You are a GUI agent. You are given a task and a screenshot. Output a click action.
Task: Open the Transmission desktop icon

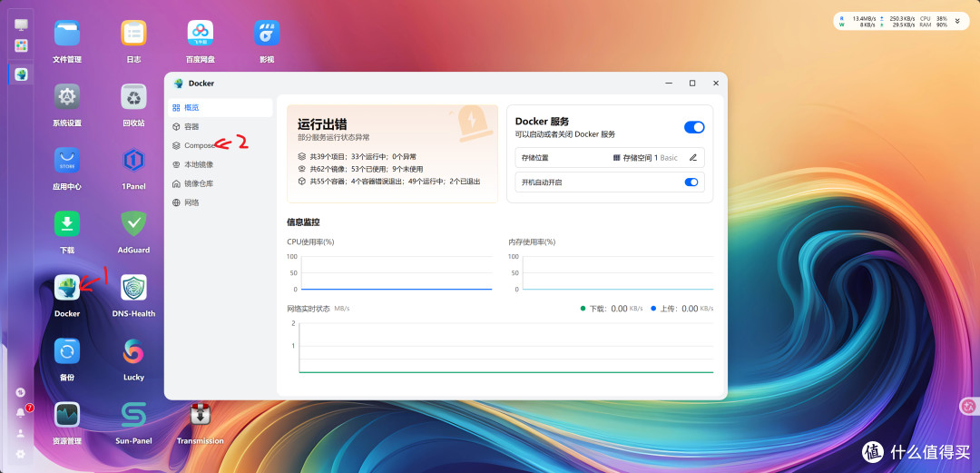[x=200, y=414]
